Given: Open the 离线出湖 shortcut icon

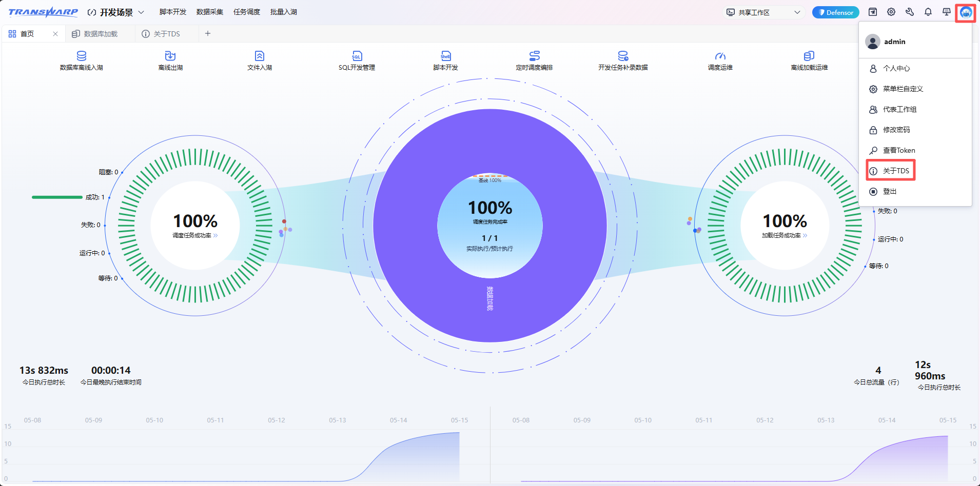Looking at the screenshot, I should tap(170, 55).
